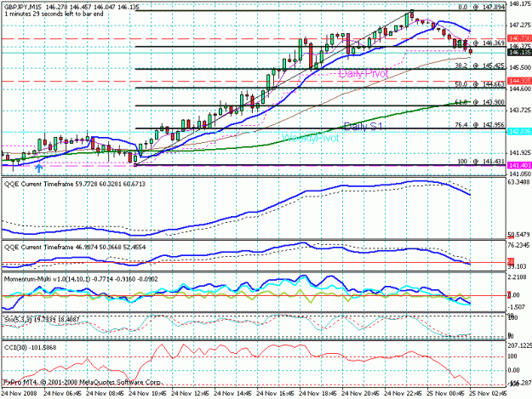The height and width of the screenshot is (399, 532).
Task: Click the '25 Nov 00:45' time axis label
Action: [445, 394]
